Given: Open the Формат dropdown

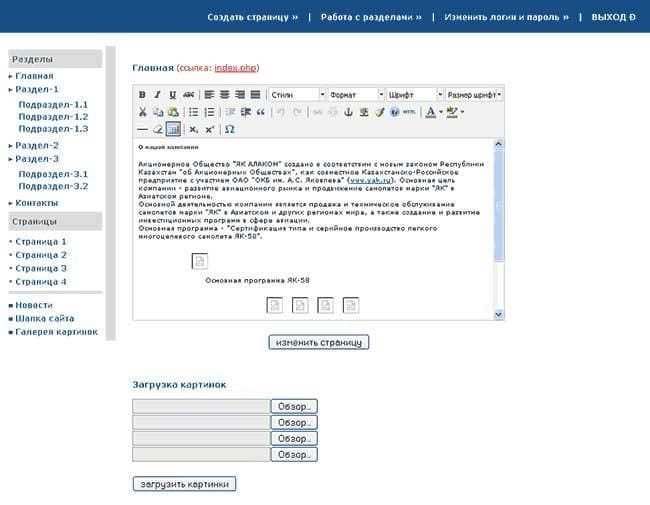Looking at the screenshot, I should (x=356, y=95).
